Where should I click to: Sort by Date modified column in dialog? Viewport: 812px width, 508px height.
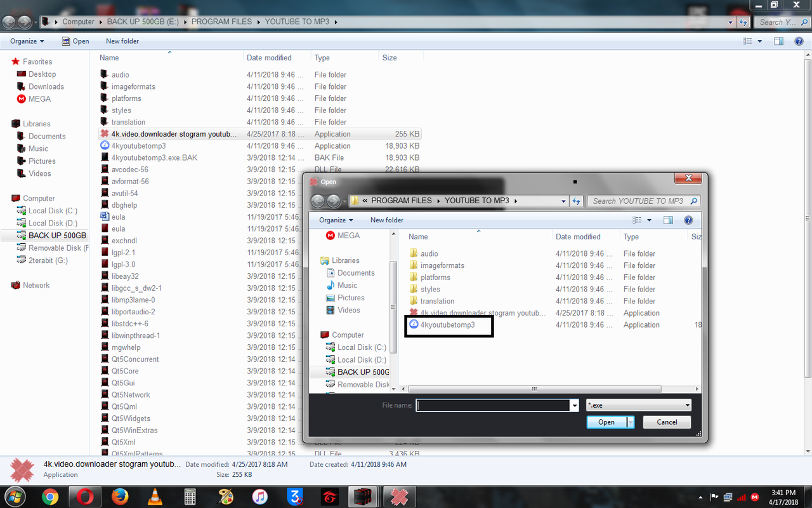(x=578, y=237)
